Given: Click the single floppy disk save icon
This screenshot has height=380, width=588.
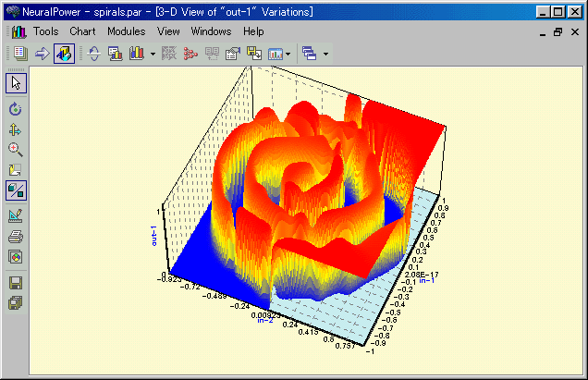Looking at the screenshot, I should tap(16, 283).
